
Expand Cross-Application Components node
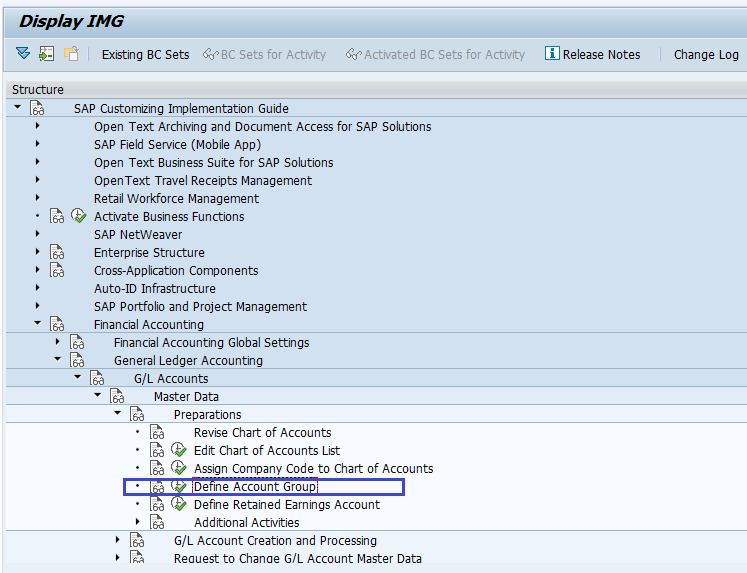(38, 270)
